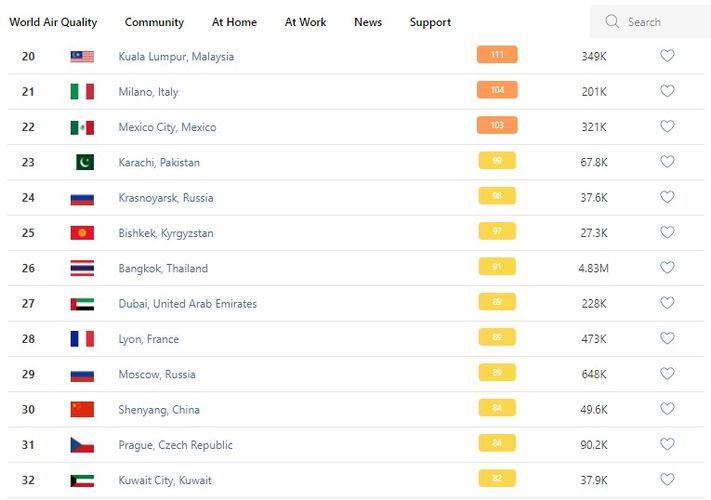Click orange AQI 111 badge
Viewport: 711px width, 500px height.
pyautogui.click(x=497, y=55)
